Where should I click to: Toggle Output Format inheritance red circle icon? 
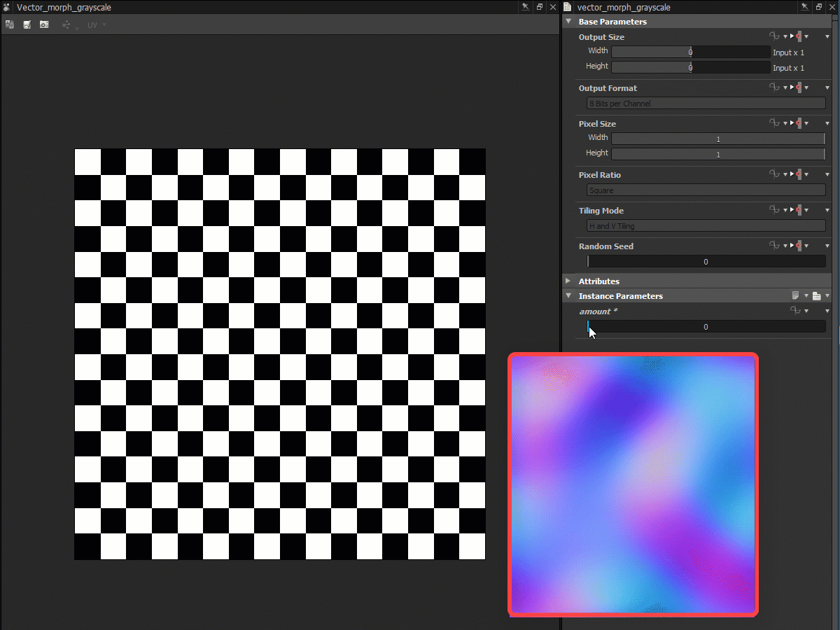tap(799, 87)
